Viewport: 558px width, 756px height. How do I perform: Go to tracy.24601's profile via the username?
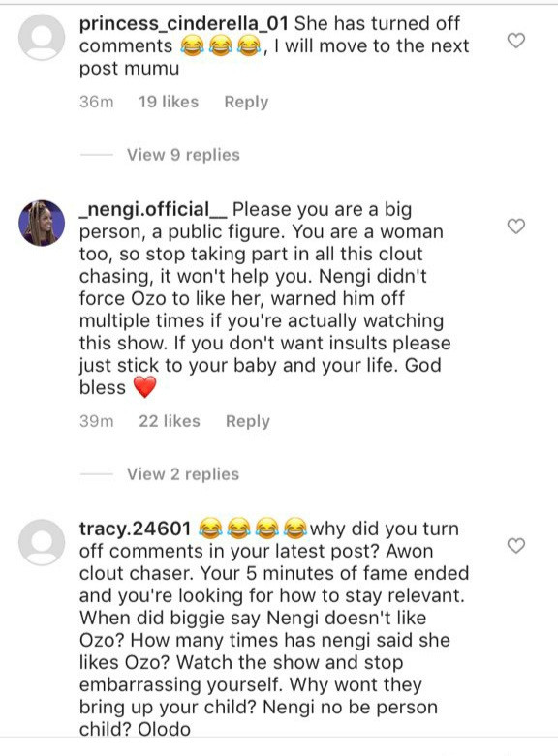click(135, 529)
